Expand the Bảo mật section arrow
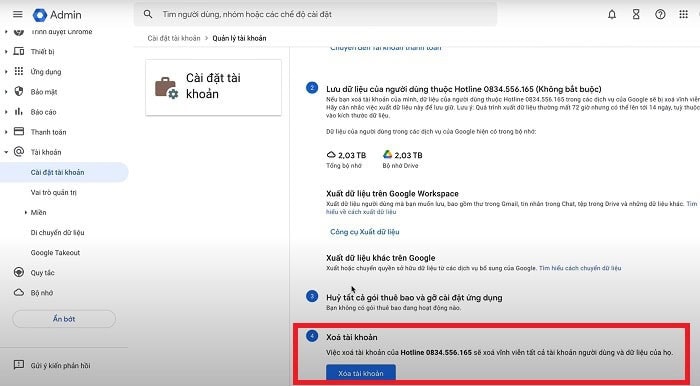The width and height of the screenshot is (700, 386). 6,91
